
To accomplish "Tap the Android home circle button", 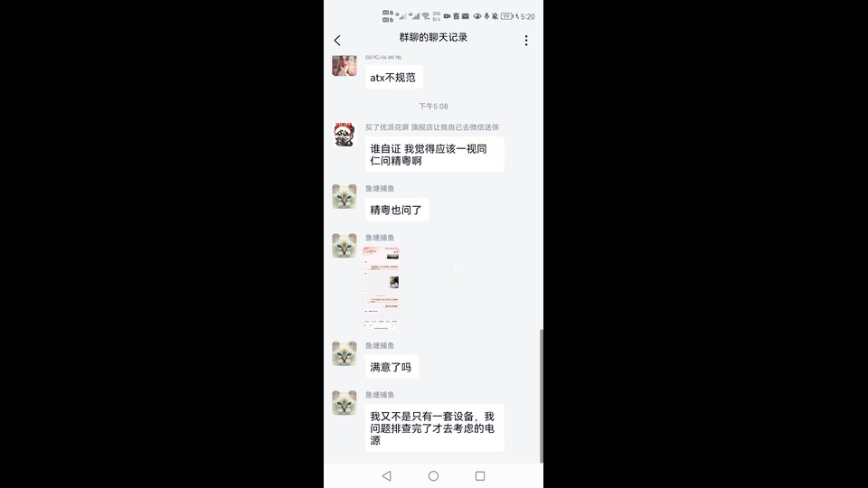I will pos(433,476).
